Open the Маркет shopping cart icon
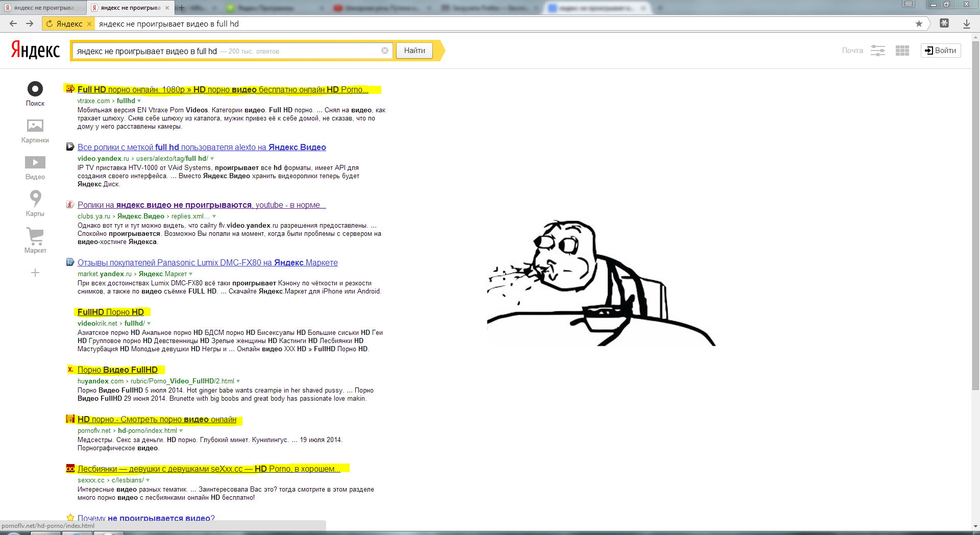The image size is (980, 535). [x=35, y=236]
